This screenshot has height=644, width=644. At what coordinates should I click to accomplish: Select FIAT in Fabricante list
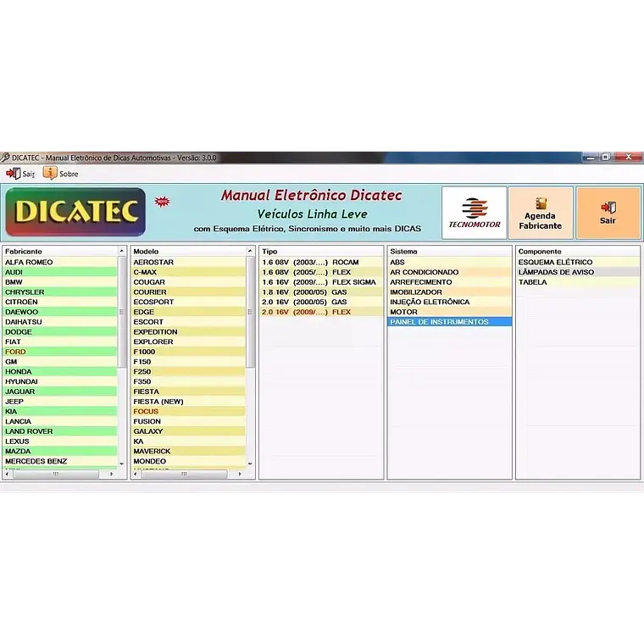[60, 341]
